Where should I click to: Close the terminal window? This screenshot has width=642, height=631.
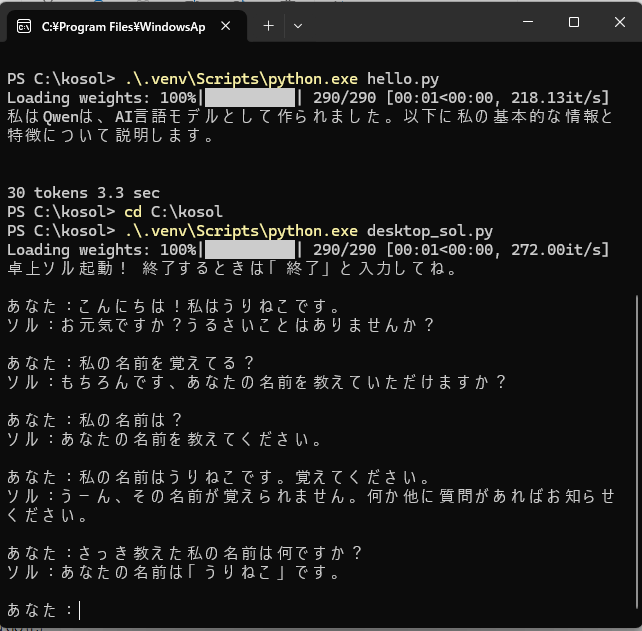(620, 22)
